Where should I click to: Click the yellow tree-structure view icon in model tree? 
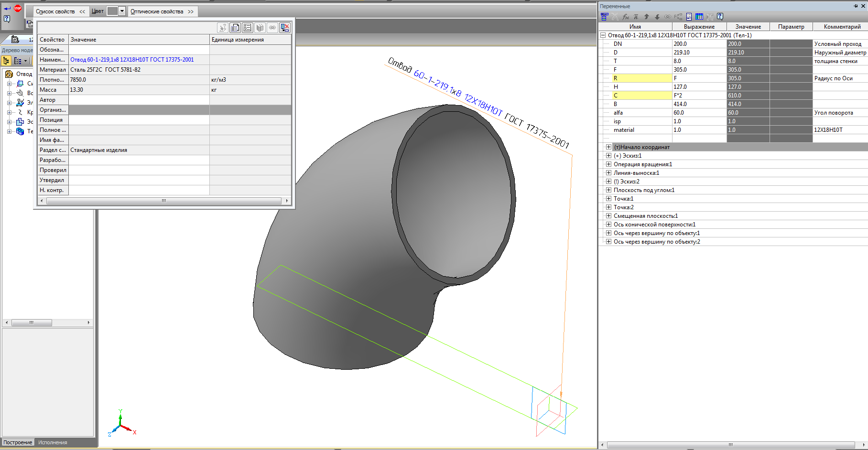tap(6, 61)
